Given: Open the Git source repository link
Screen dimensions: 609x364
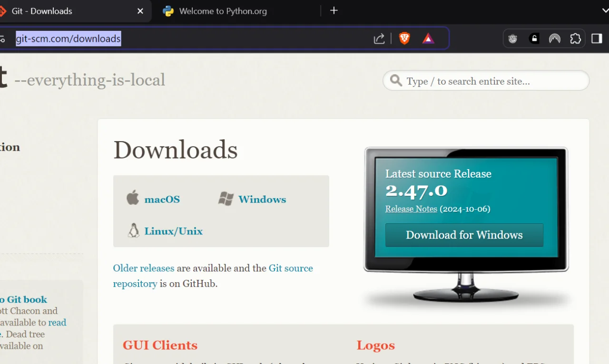Looking at the screenshot, I should pyautogui.click(x=213, y=276).
